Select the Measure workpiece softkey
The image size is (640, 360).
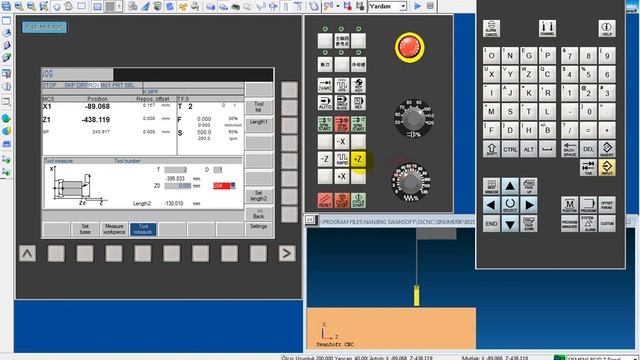pyautogui.click(x=114, y=229)
